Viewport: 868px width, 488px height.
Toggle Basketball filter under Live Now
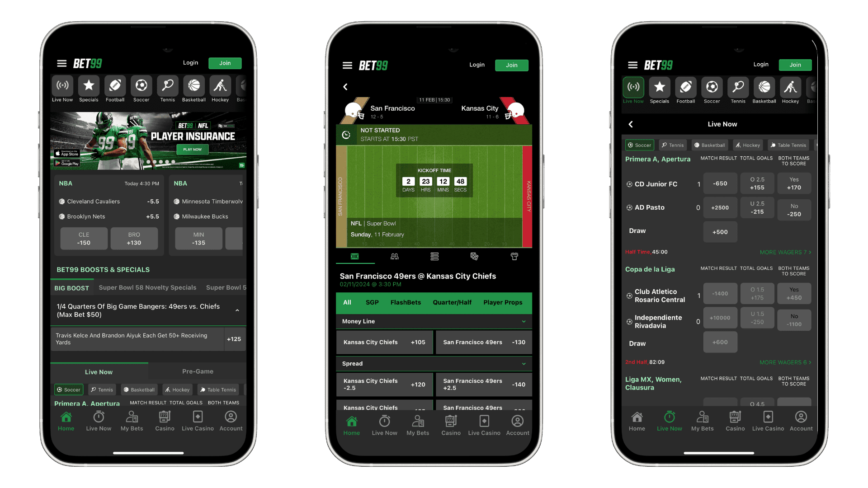[710, 145]
